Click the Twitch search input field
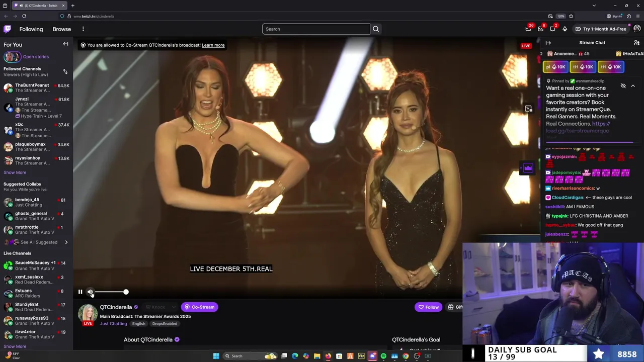The width and height of the screenshot is (644, 362). coord(316,29)
